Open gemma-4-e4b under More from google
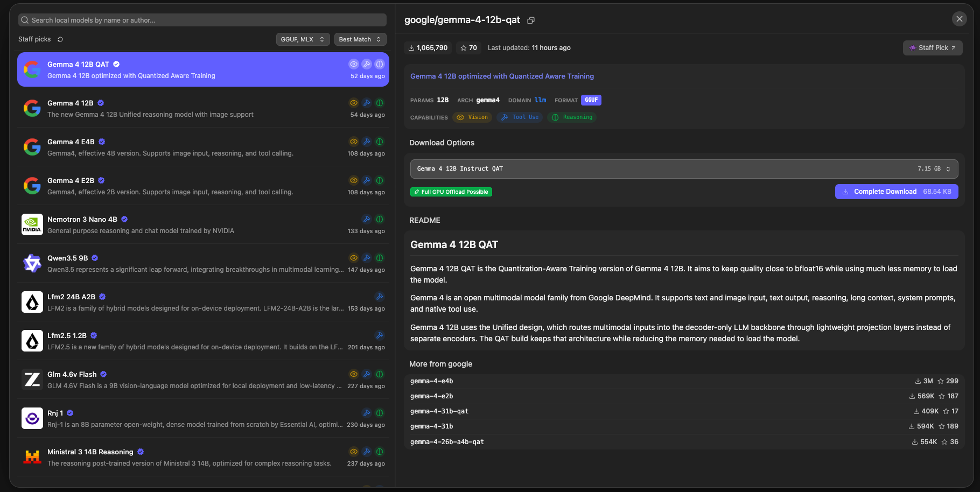The width and height of the screenshot is (980, 492). [684, 381]
